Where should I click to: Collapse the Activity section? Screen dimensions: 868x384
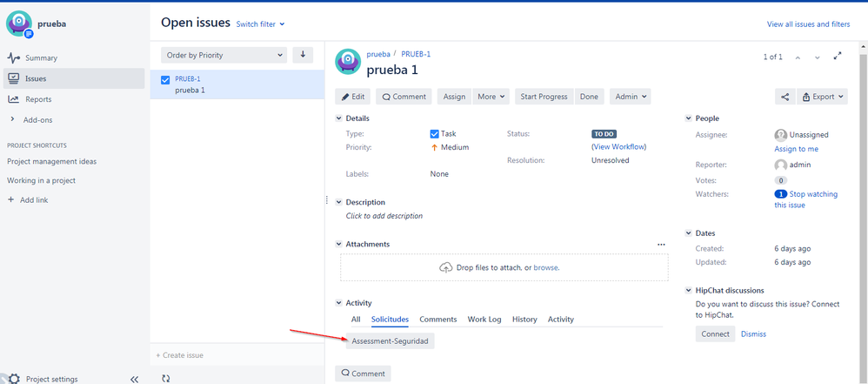point(339,303)
